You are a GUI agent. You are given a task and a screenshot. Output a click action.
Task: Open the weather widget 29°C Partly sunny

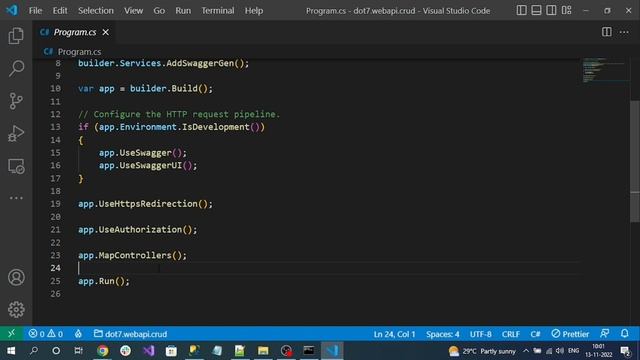pyautogui.click(x=482, y=351)
